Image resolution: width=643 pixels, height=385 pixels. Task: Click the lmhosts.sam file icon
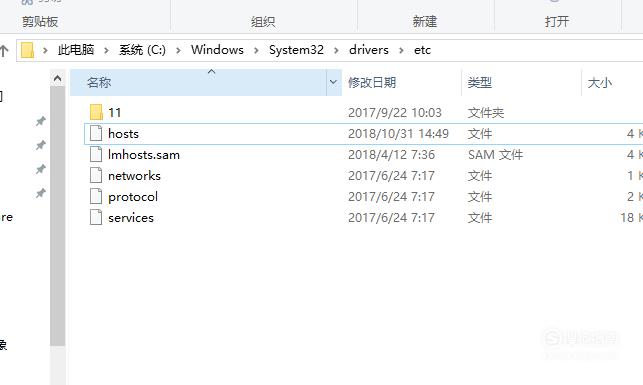tap(96, 154)
